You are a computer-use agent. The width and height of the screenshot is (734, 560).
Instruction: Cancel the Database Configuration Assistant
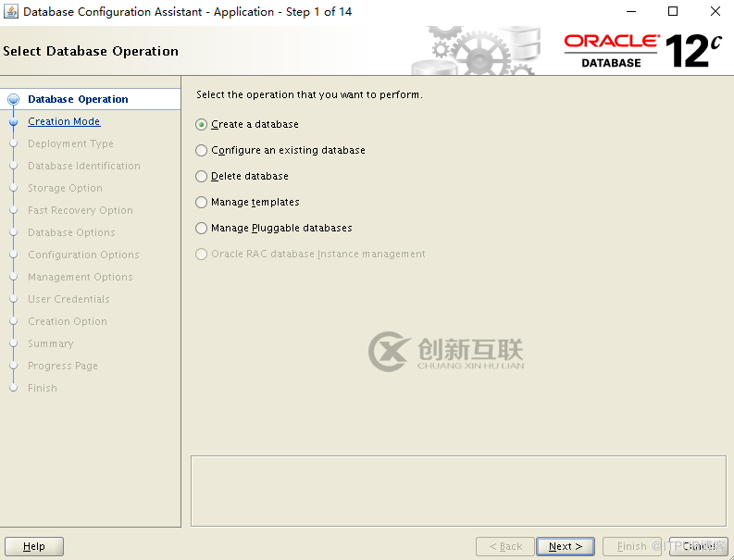699,546
